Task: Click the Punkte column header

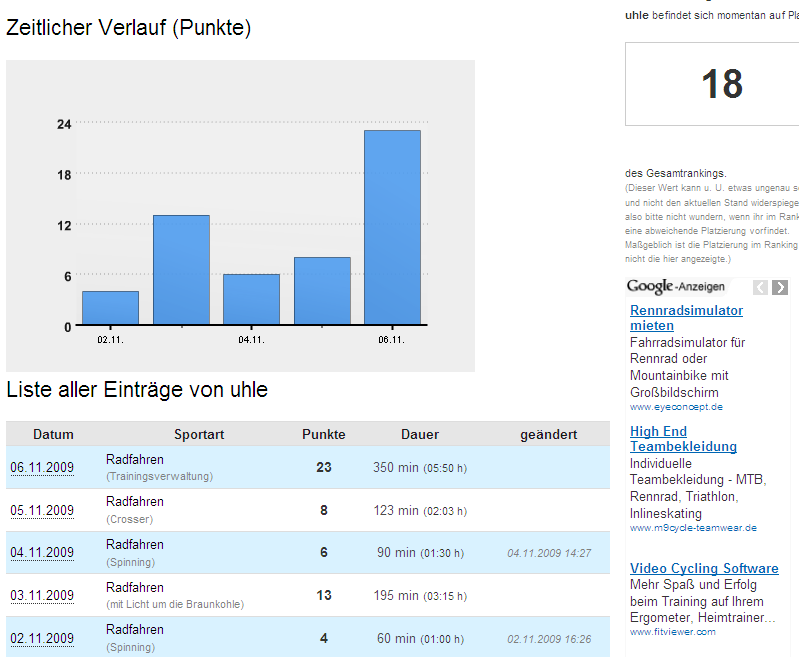Action: [x=324, y=434]
